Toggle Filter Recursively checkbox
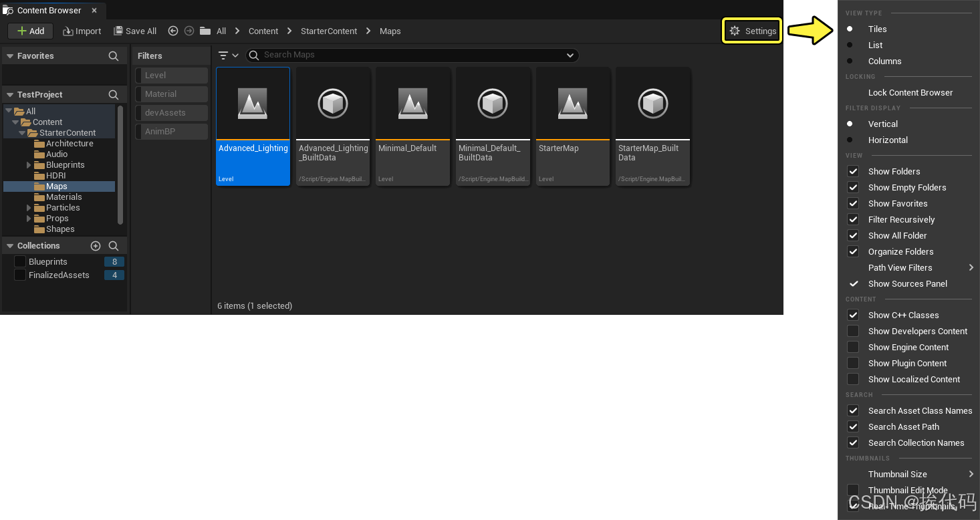Viewport: 980px width, 520px height. click(x=853, y=220)
